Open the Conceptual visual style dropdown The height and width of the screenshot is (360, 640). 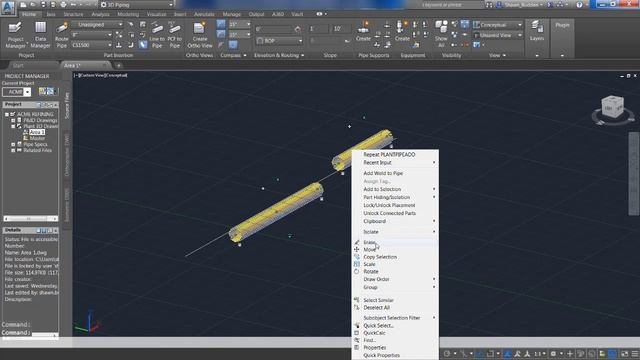click(498, 24)
